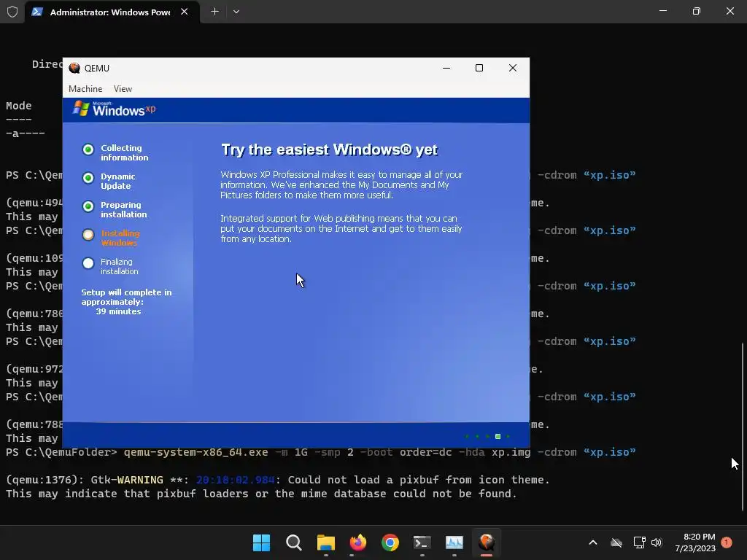Click the Try the easiest Windows yet heading
Viewport: 747px width, 560px height.
coord(329,149)
